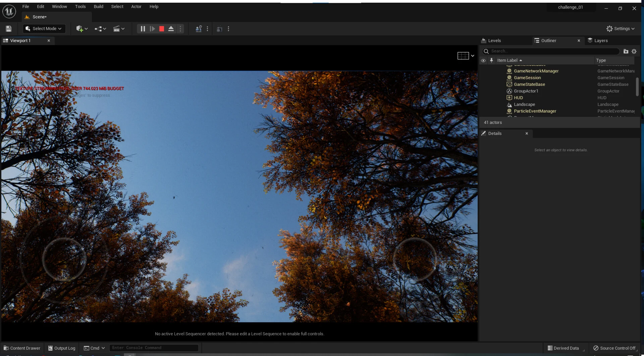Click the Landscape row mountain icon
The height and width of the screenshot is (356, 644).
tap(509, 105)
